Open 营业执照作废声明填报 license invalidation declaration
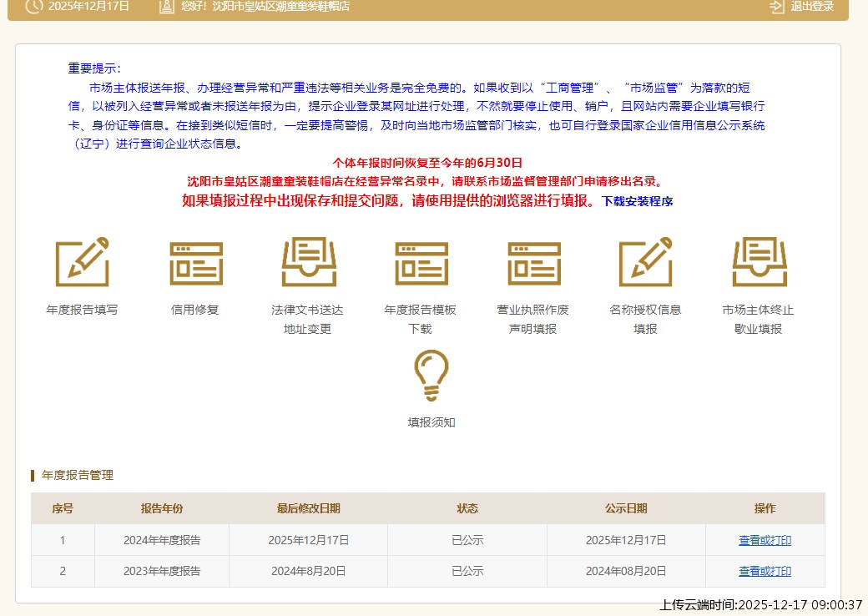The image size is (868, 616). pyautogui.click(x=534, y=262)
